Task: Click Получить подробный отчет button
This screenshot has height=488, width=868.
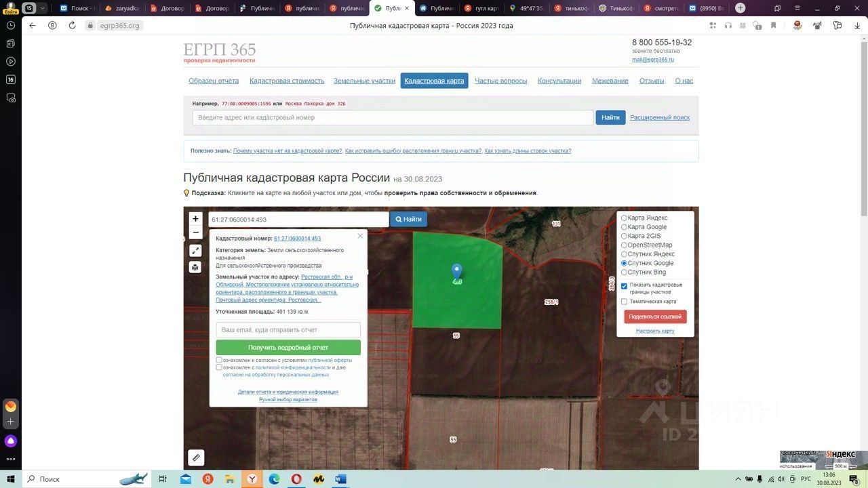Action: tap(288, 348)
